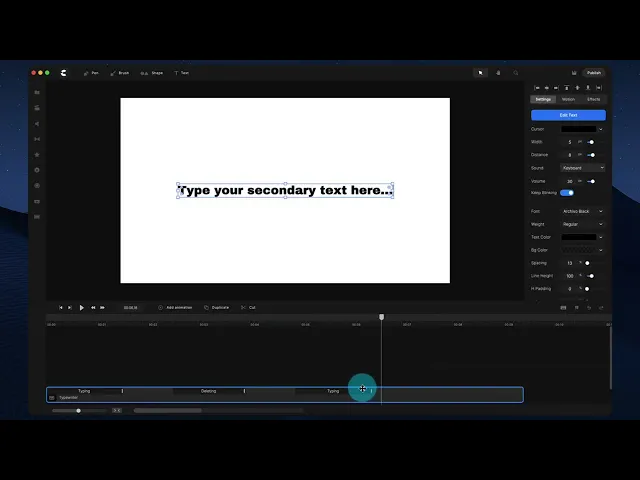Adjust the Line Height slider

tap(591, 276)
